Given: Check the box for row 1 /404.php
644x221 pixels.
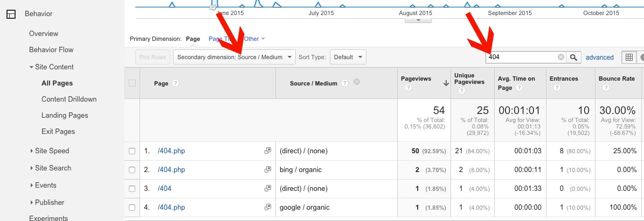Looking at the screenshot, I should point(132,151).
